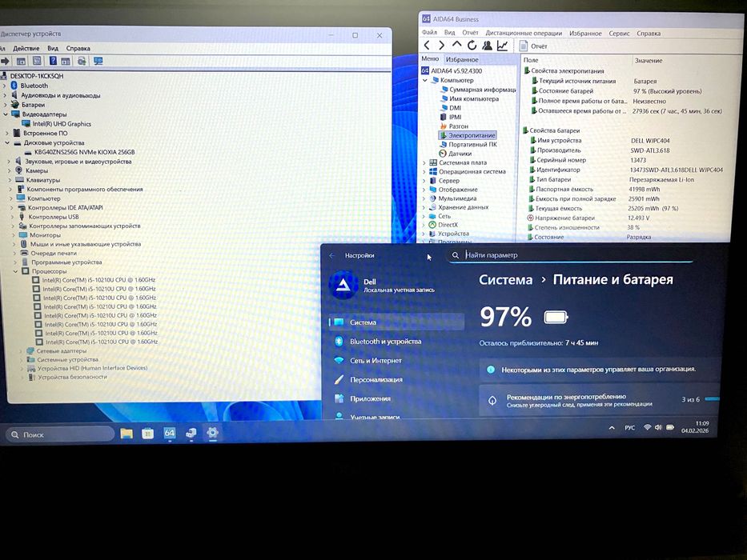Screen dimensions: 747x560
Task: Select IPMI item in AIDA64 tree
Action: click(x=451, y=117)
